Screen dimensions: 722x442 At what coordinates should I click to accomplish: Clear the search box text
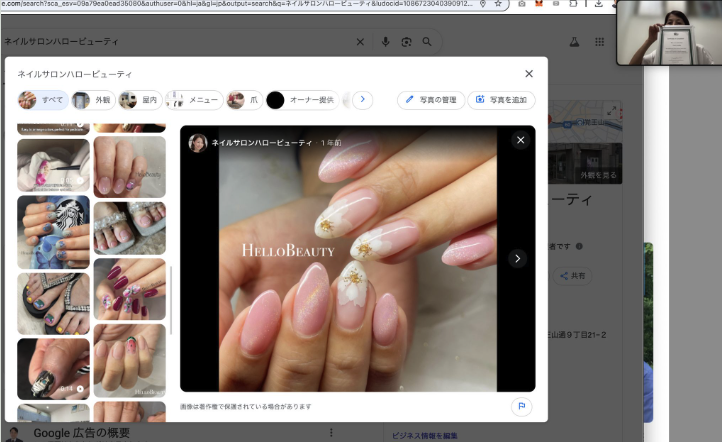361,42
